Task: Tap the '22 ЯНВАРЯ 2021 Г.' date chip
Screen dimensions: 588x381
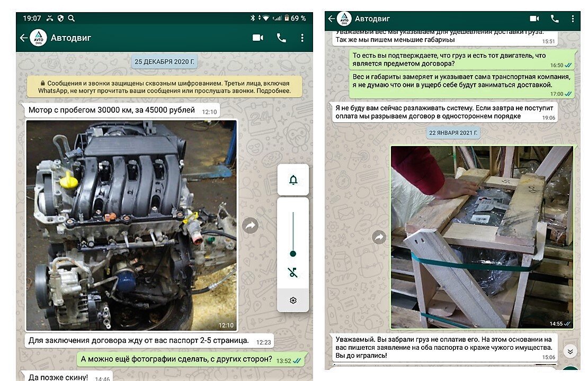Action: pos(453,133)
